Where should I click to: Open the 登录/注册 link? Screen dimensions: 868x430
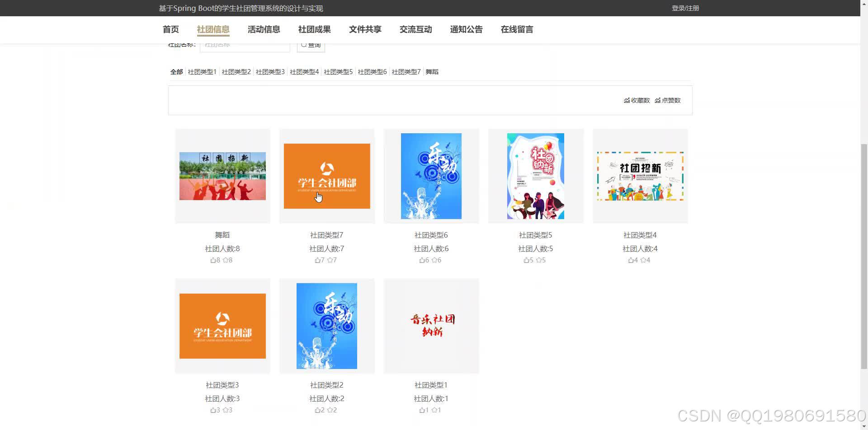(684, 8)
